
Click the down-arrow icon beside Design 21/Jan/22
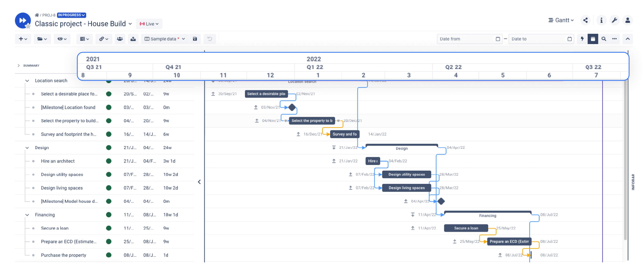pyautogui.click(x=334, y=147)
